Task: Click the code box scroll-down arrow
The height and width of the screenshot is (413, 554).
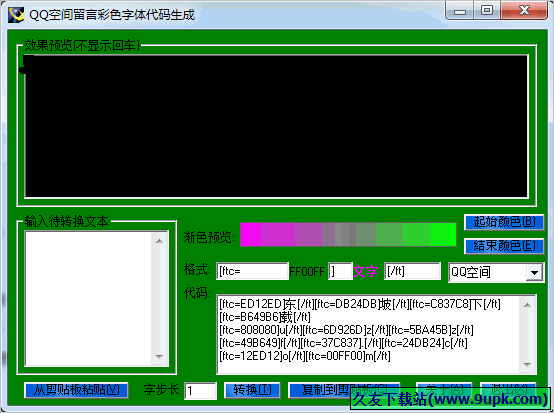Action: point(527,364)
